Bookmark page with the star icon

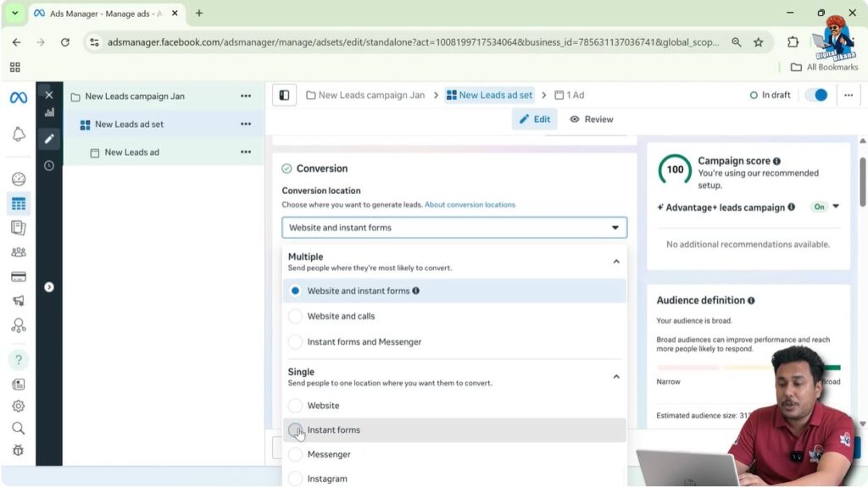click(x=759, y=42)
